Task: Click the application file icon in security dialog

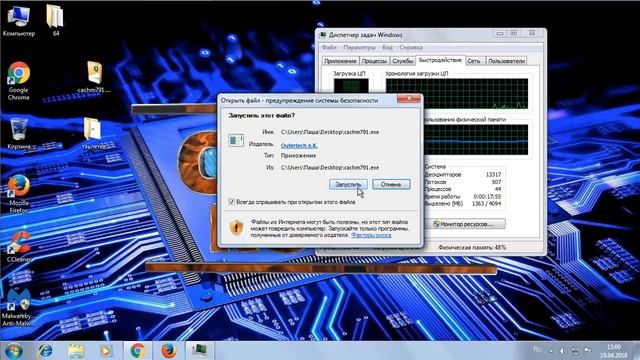Action: (x=236, y=140)
